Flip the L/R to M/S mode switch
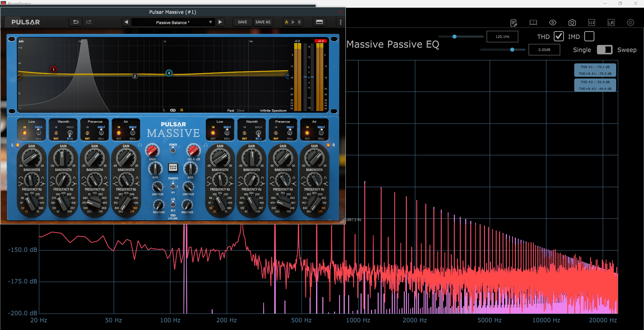This screenshot has width=644, height=330. [173, 205]
